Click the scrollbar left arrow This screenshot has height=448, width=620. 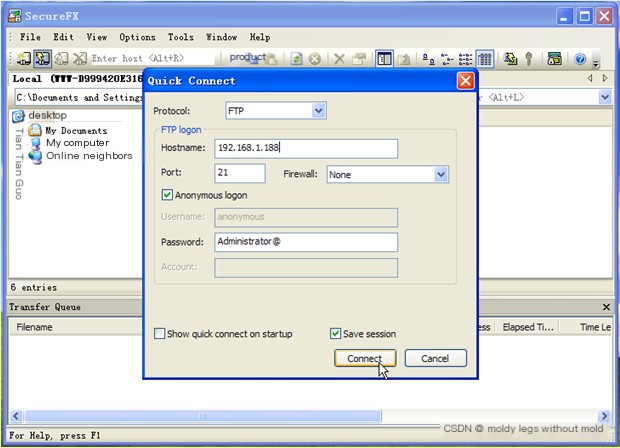16,416
